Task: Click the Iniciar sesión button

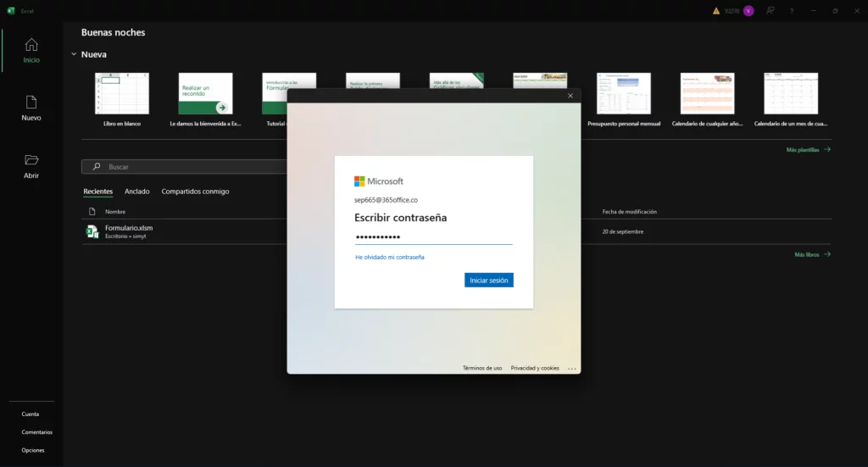Action: click(x=488, y=280)
